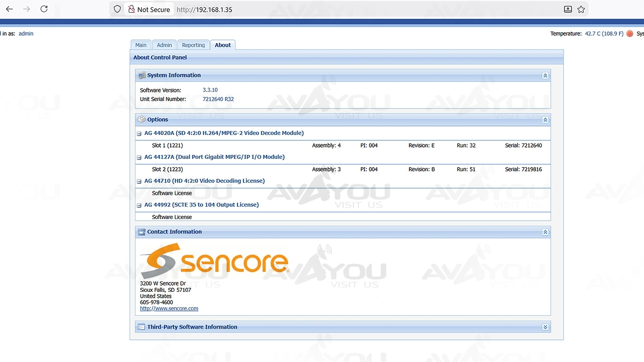Open the www.sencore.com link

[169, 309]
